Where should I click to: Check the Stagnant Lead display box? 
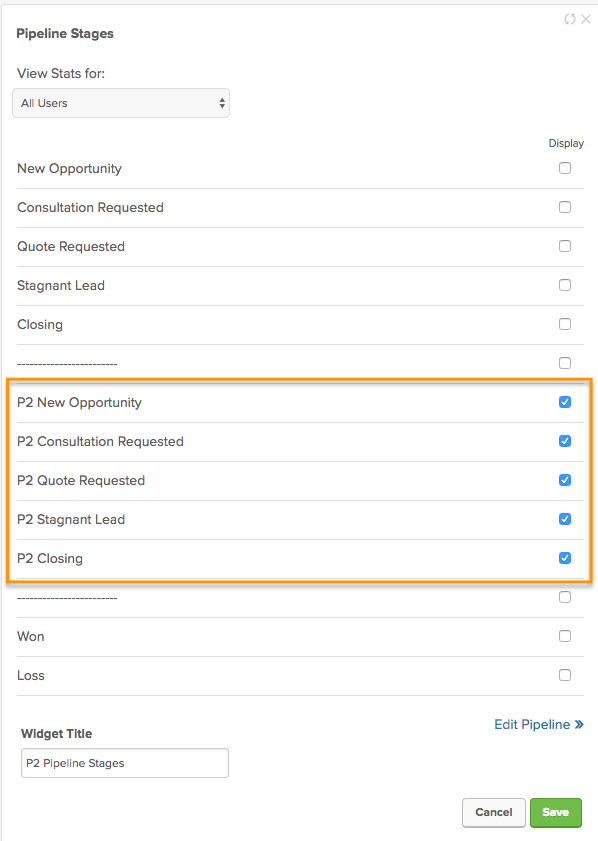click(x=565, y=285)
